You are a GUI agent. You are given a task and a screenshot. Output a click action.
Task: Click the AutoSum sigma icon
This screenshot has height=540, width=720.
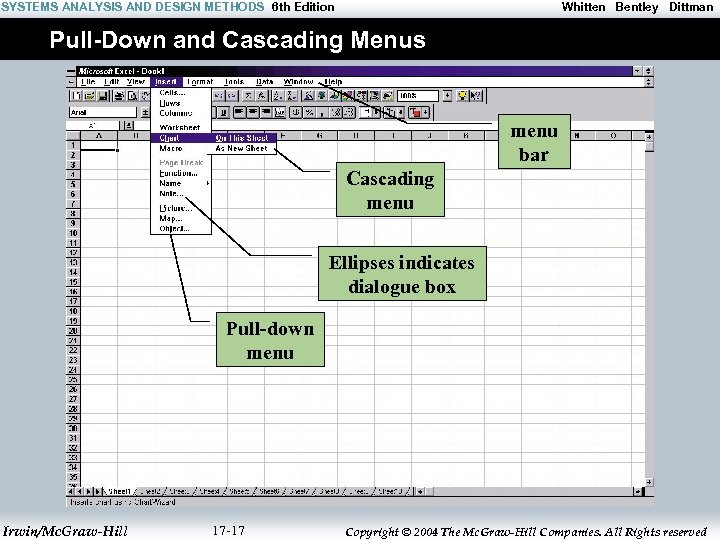point(248,96)
